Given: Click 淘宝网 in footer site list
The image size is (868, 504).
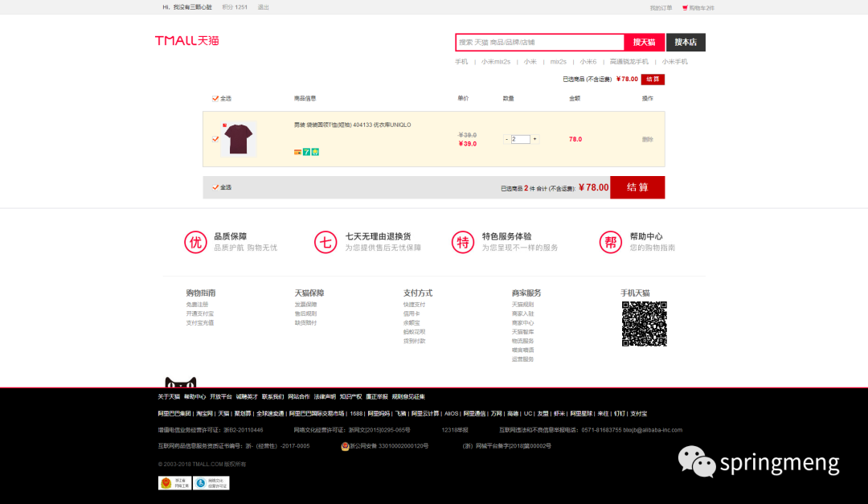Looking at the screenshot, I should 204,414.
